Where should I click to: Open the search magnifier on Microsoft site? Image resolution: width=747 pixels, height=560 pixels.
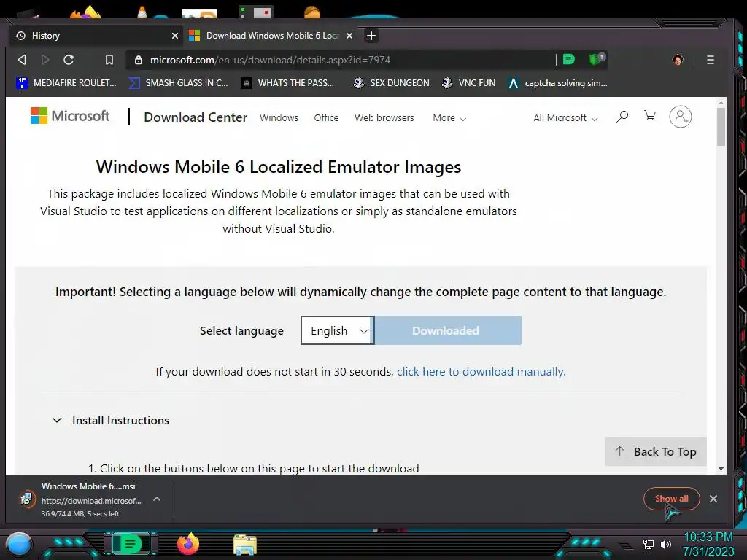point(622,117)
